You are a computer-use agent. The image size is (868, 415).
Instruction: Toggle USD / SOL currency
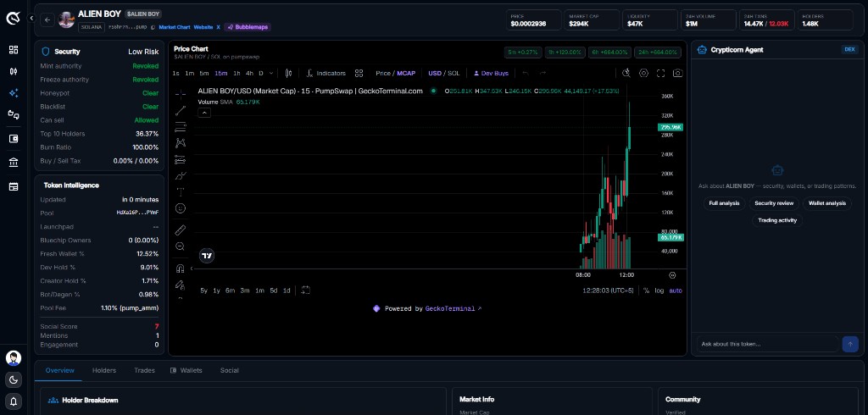click(444, 73)
